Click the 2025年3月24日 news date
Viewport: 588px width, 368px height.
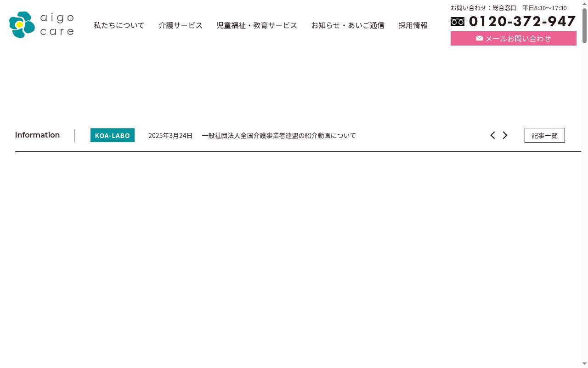170,136
